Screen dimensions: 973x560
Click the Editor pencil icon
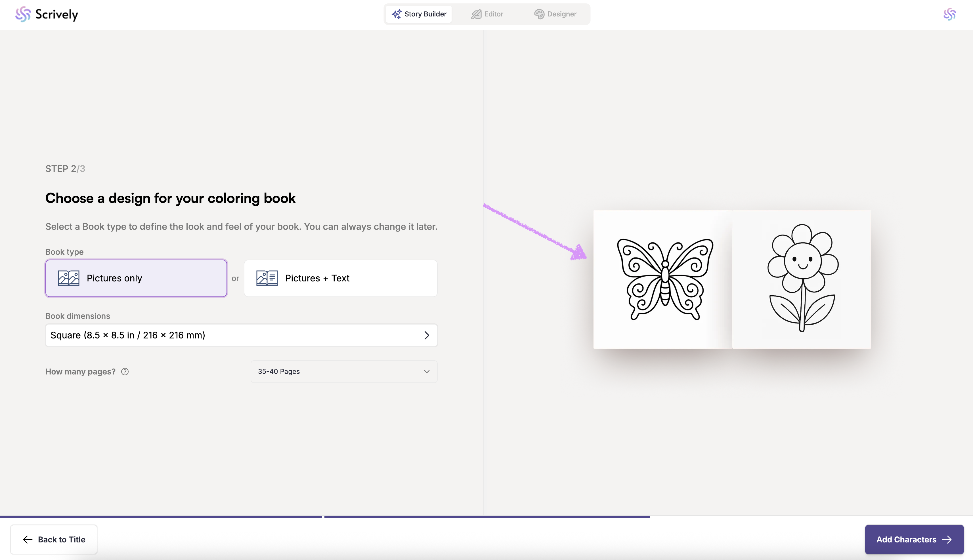click(x=476, y=14)
